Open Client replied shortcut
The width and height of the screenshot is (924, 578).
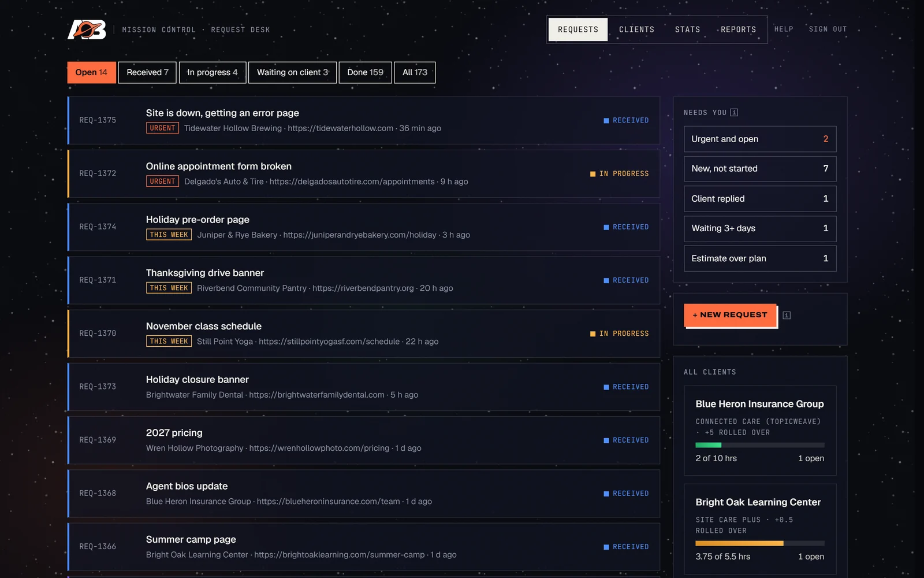tap(760, 199)
